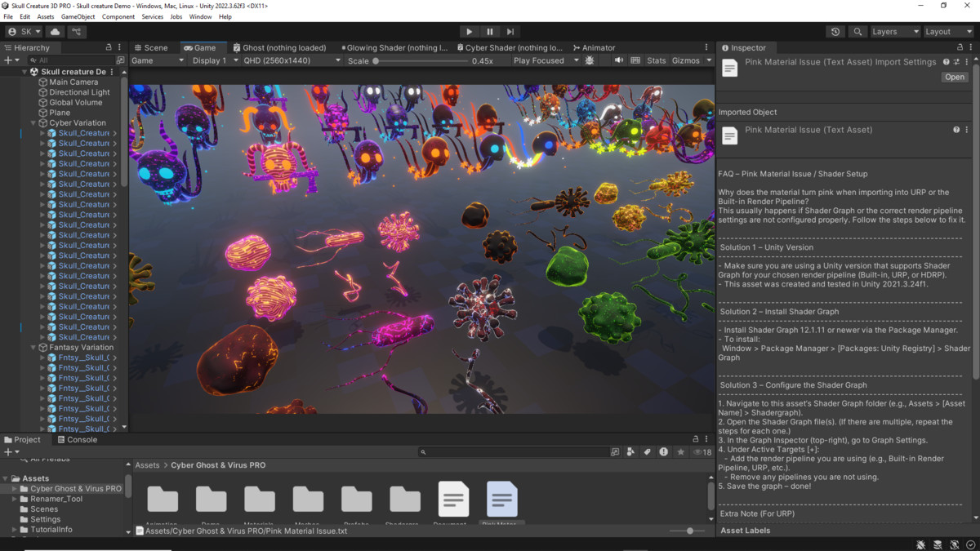The height and width of the screenshot is (551, 980).
Task: Collapse the Cyber Variation tree node
Action: pyautogui.click(x=34, y=122)
